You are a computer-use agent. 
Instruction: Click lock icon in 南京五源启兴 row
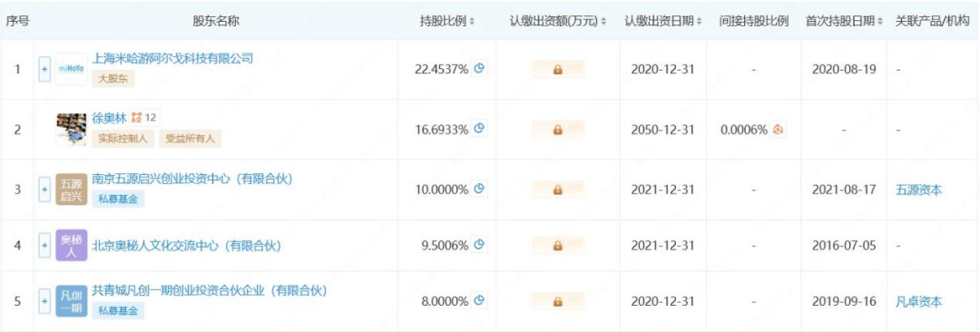557,190
